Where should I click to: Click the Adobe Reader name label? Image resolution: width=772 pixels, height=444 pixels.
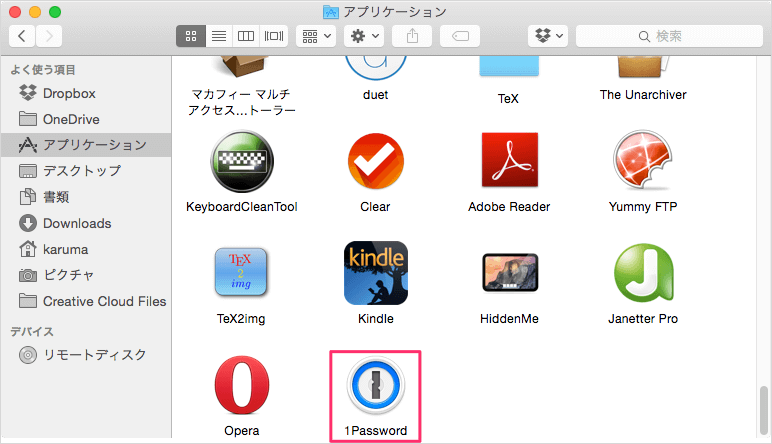(509, 207)
